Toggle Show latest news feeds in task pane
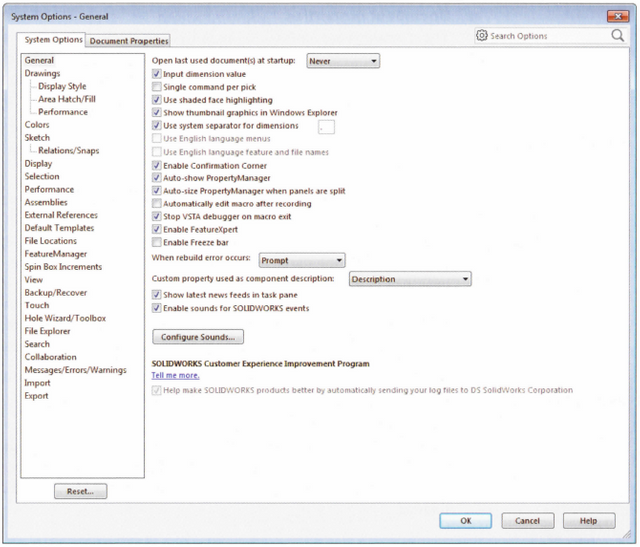 pos(157,295)
